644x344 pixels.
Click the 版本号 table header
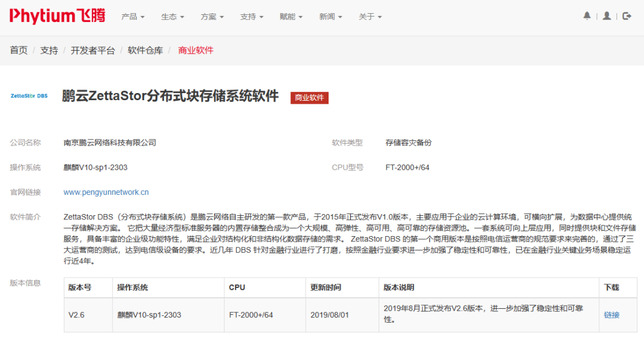pyautogui.click(x=88, y=287)
